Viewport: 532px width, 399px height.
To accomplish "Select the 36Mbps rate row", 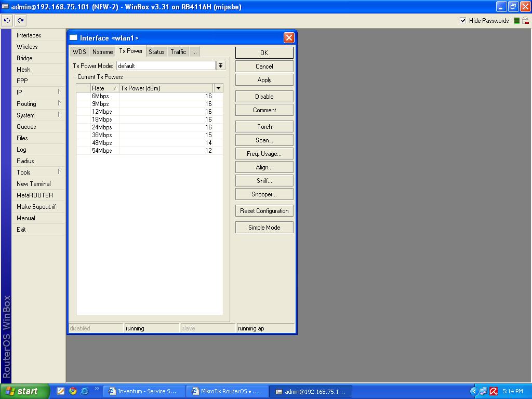I will coord(149,135).
